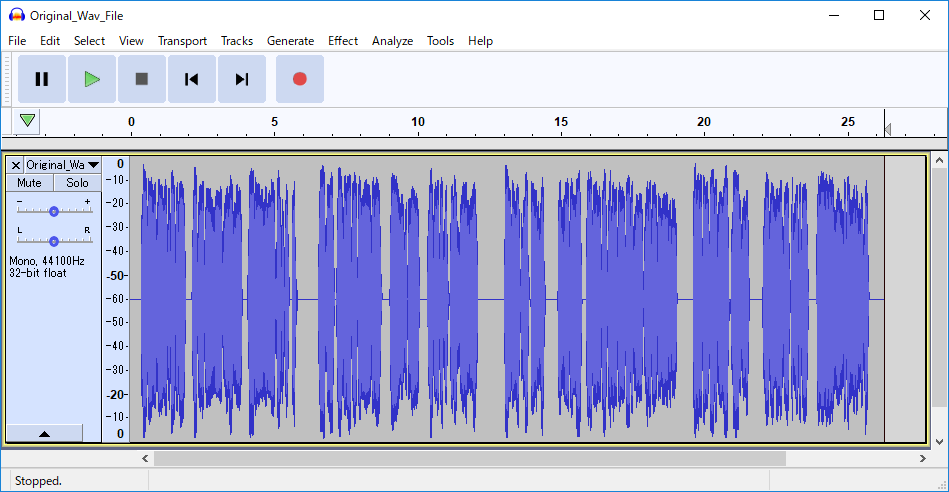Open the Edit menu
The width and height of the screenshot is (949, 492).
pyautogui.click(x=50, y=41)
